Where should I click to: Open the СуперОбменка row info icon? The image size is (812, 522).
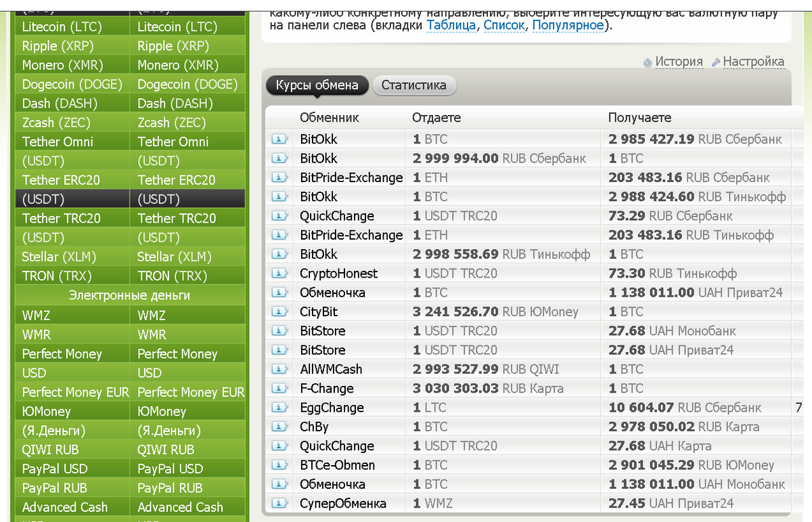(279, 504)
